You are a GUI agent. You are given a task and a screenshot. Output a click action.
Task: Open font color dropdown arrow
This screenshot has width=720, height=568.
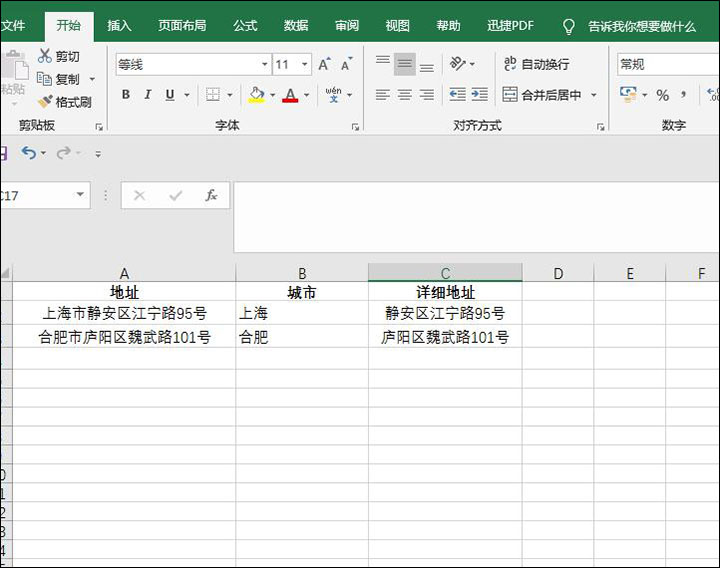[x=307, y=95]
